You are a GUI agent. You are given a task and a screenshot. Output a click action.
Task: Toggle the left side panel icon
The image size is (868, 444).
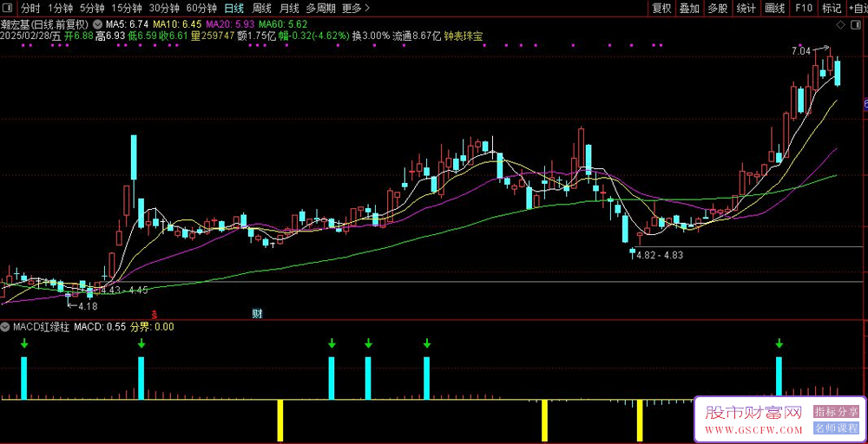point(7,8)
